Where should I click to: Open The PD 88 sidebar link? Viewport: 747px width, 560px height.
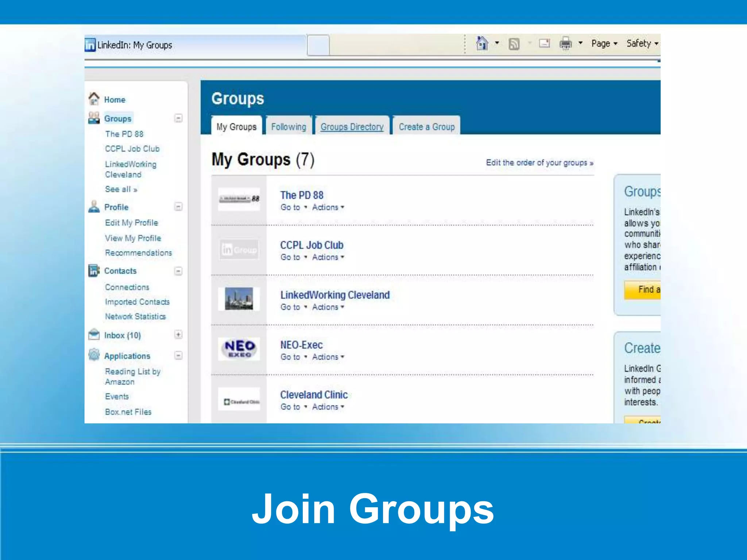[124, 134]
